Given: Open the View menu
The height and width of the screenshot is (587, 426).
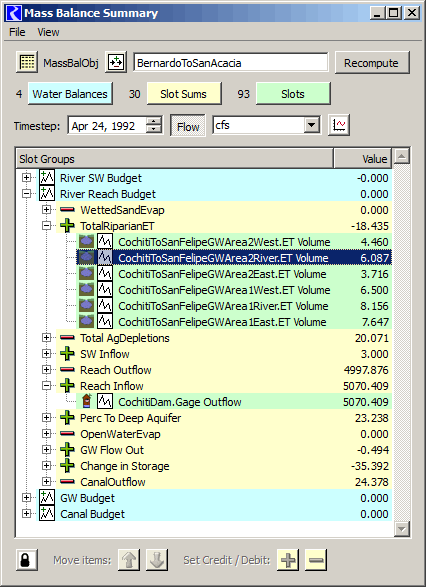Looking at the screenshot, I should [48, 32].
